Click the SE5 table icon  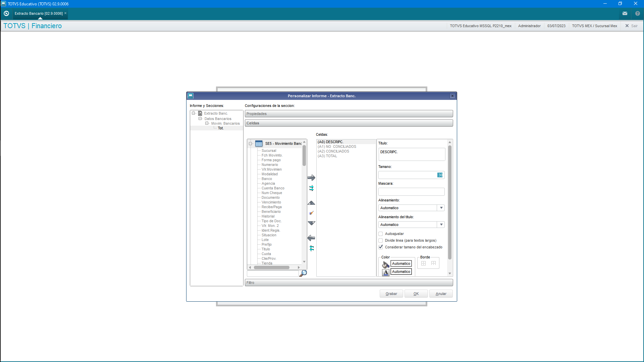click(259, 143)
